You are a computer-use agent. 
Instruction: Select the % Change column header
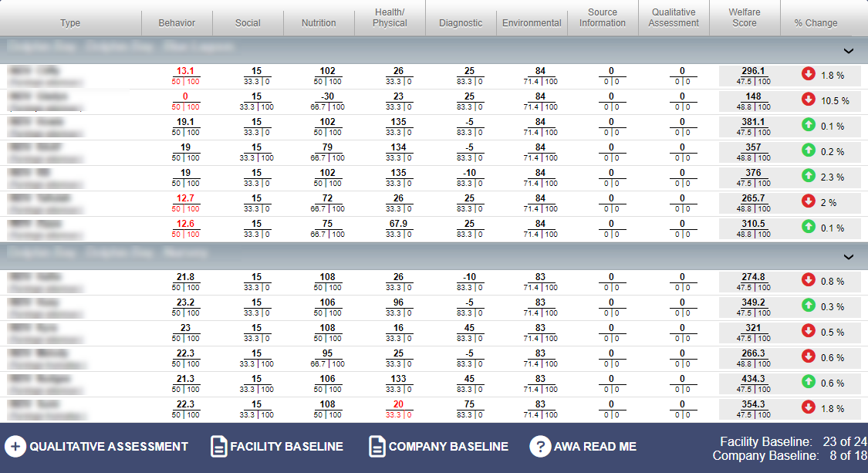(816, 23)
